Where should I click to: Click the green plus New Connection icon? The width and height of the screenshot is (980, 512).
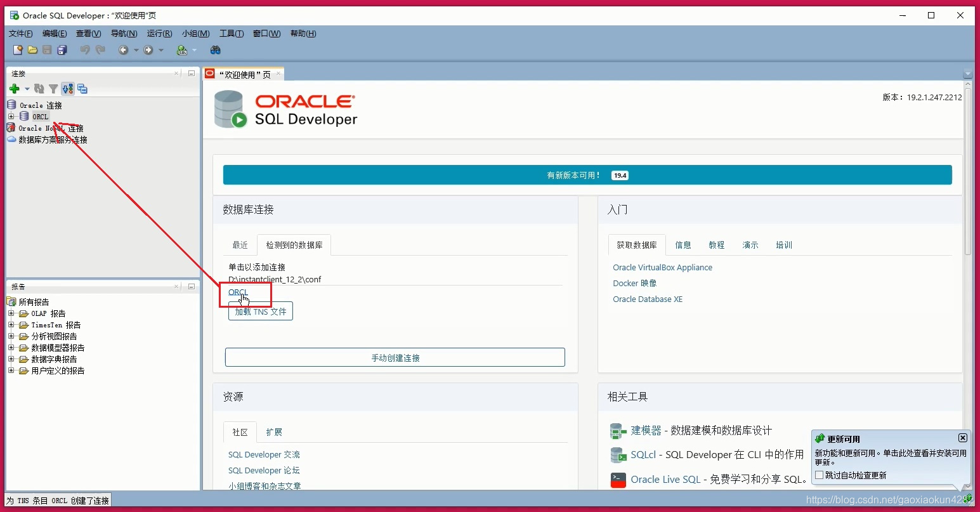tap(15, 89)
